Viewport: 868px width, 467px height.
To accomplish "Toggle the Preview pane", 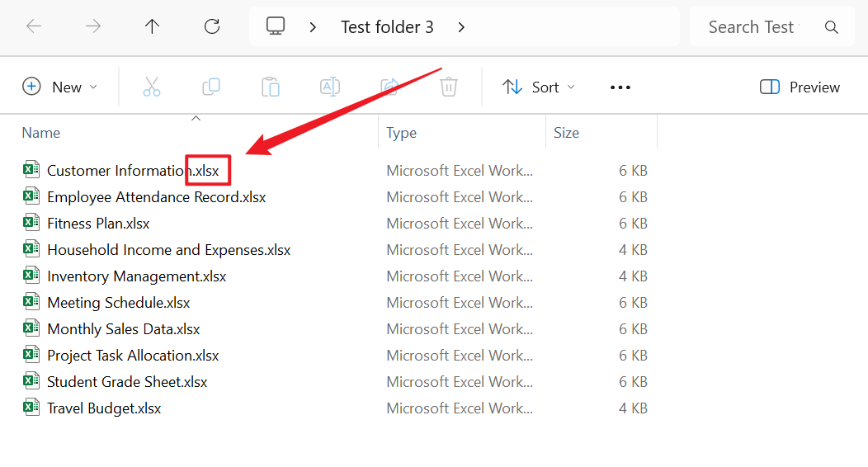I will (x=800, y=87).
